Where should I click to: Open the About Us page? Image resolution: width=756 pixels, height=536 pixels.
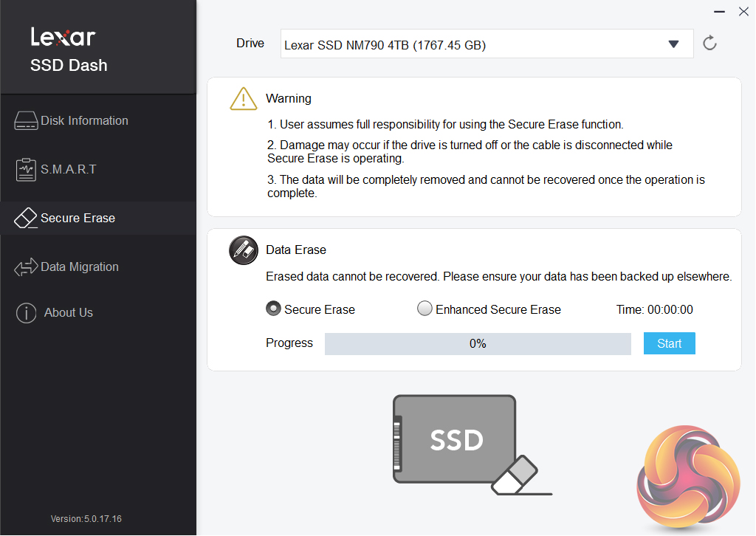pyautogui.click(x=69, y=313)
